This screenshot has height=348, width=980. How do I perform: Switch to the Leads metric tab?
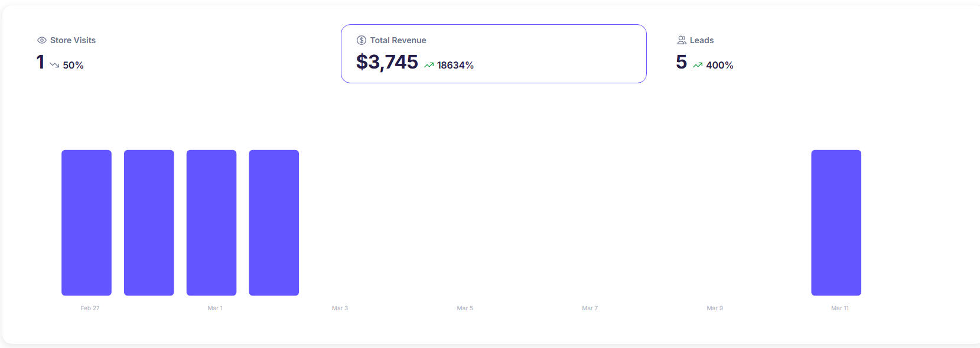(701, 41)
